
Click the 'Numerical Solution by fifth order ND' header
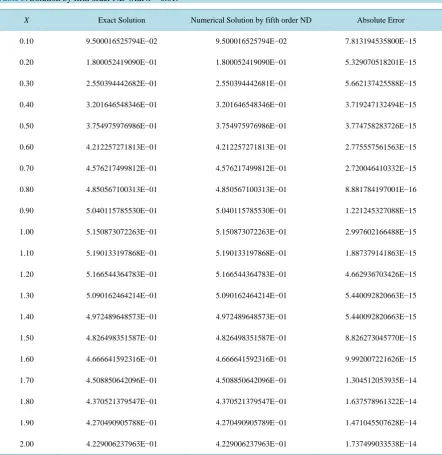point(251,20)
